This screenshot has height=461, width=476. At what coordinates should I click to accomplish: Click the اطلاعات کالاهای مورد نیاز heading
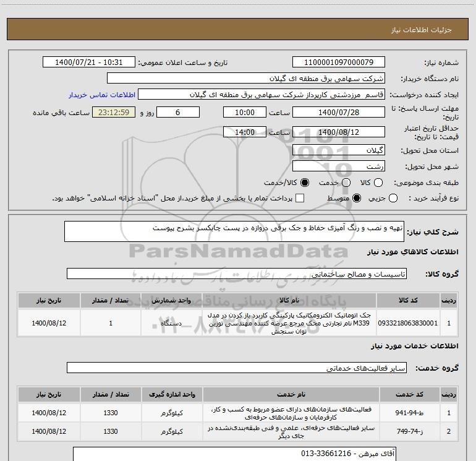[412, 252]
